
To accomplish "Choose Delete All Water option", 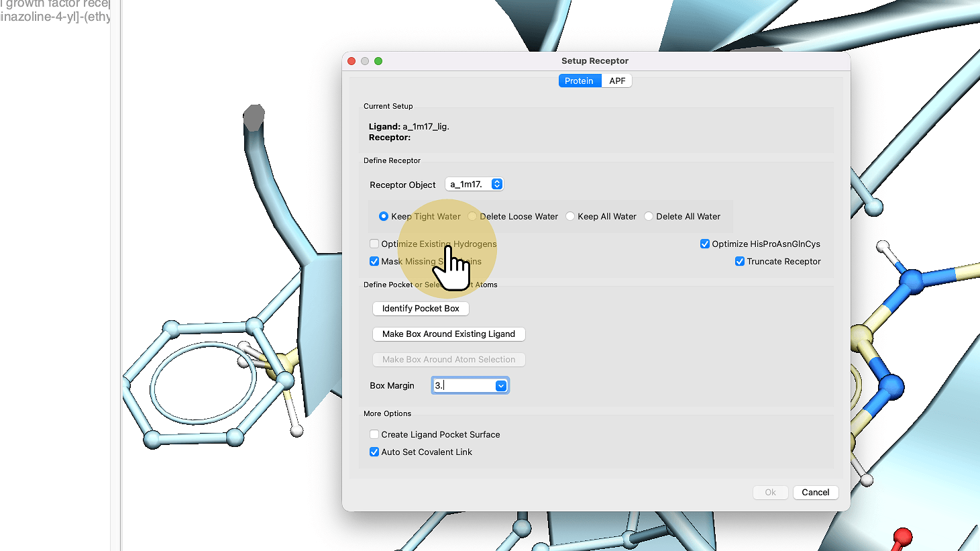I will click(649, 216).
